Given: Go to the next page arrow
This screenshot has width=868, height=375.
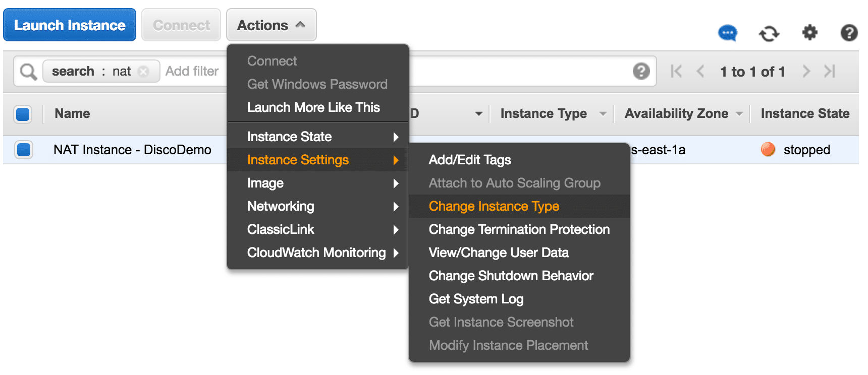Looking at the screenshot, I should click(806, 72).
